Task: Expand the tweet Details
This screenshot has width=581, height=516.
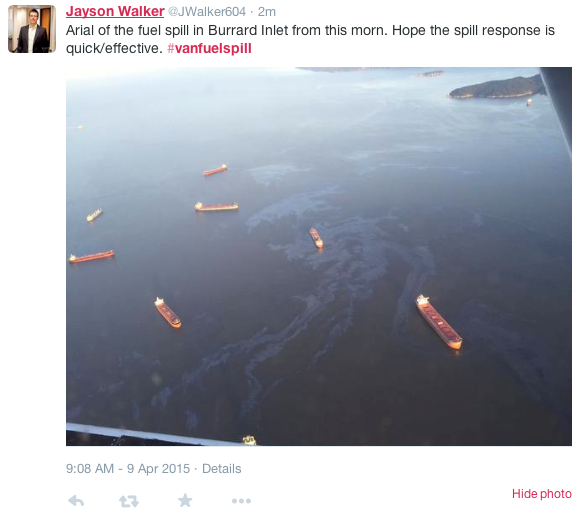Action: click(x=222, y=469)
